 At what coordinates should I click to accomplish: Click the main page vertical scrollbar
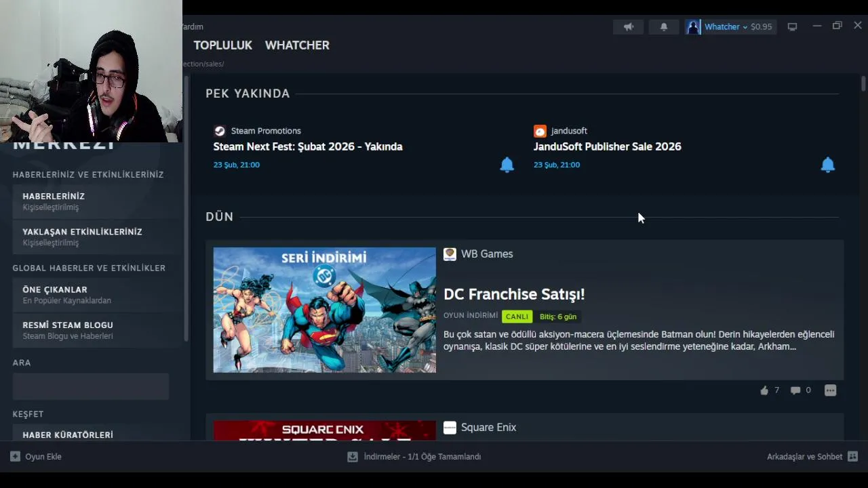[863, 84]
